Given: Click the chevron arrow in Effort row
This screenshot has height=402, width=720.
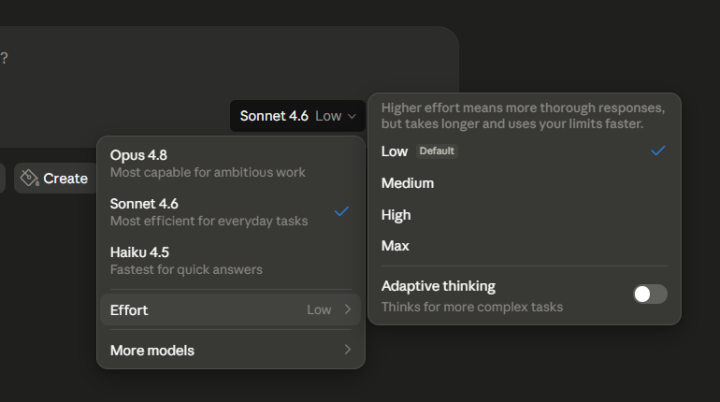Looking at the screenshot, I should click(x=348, y=310).
